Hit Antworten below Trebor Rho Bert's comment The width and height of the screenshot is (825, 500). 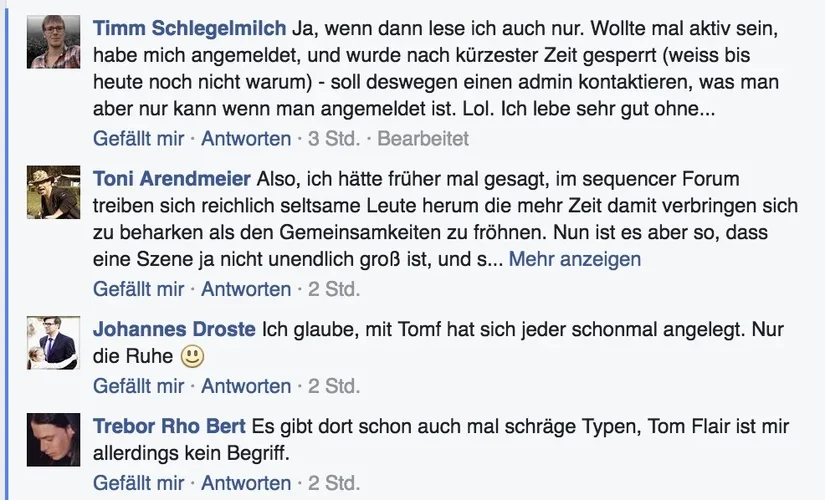pyautogui.click(x=246, y=483)
